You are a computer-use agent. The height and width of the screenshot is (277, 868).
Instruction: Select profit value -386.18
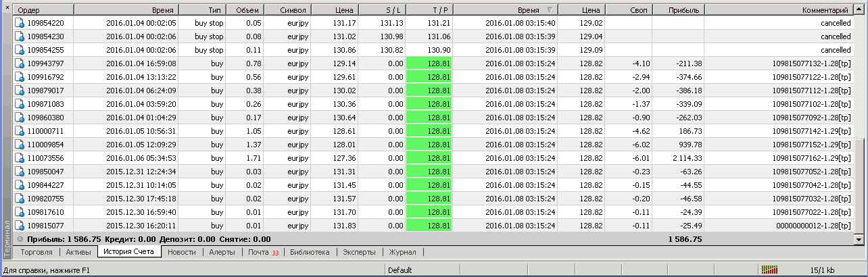pos(688,91)
